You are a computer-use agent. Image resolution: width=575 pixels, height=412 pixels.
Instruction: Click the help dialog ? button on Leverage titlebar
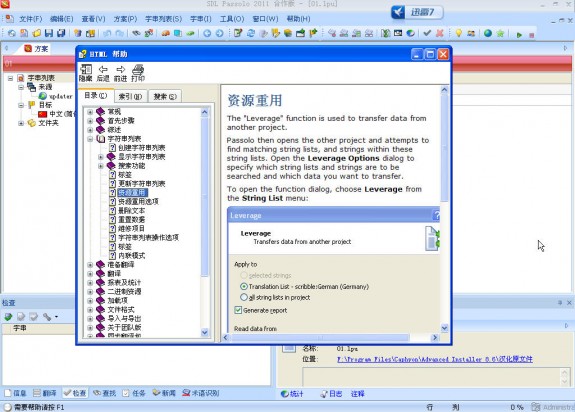click(436, 215)
